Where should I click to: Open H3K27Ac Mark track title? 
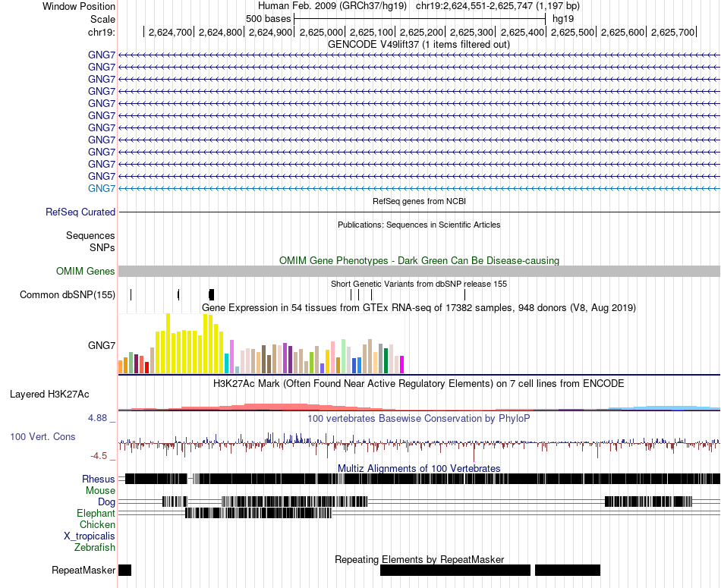419,383
